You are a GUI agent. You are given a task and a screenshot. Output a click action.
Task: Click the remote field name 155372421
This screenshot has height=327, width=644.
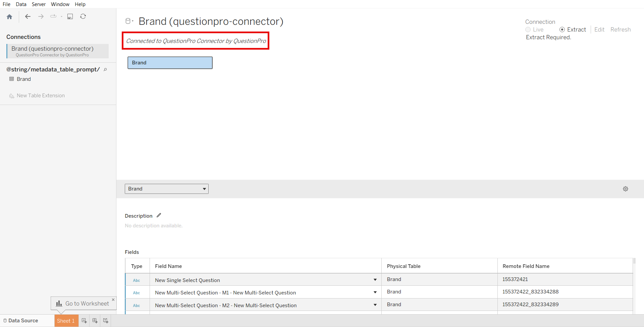point(515,279)
